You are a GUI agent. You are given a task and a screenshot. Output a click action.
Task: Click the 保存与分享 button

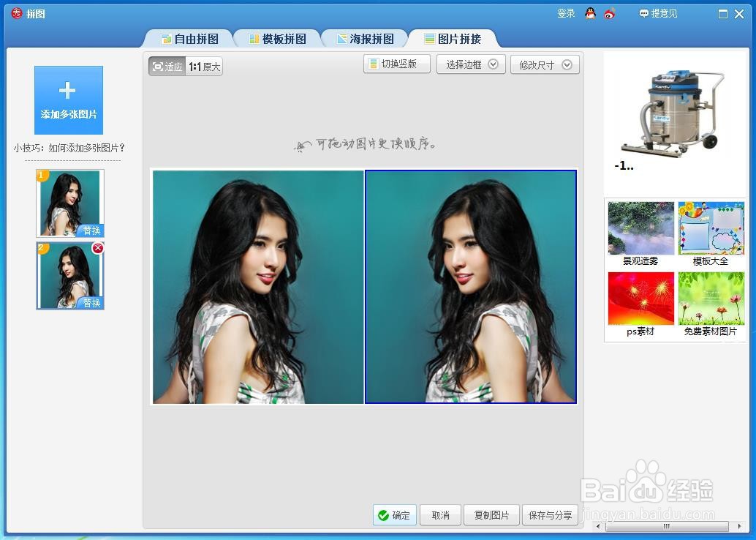tap(550, 515)
